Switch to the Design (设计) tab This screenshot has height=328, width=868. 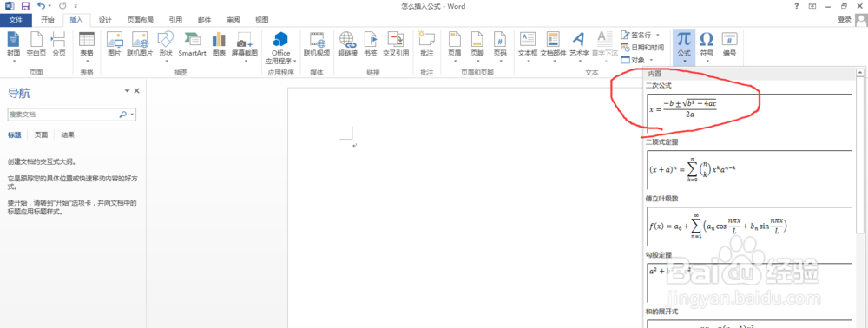[105, 20]
